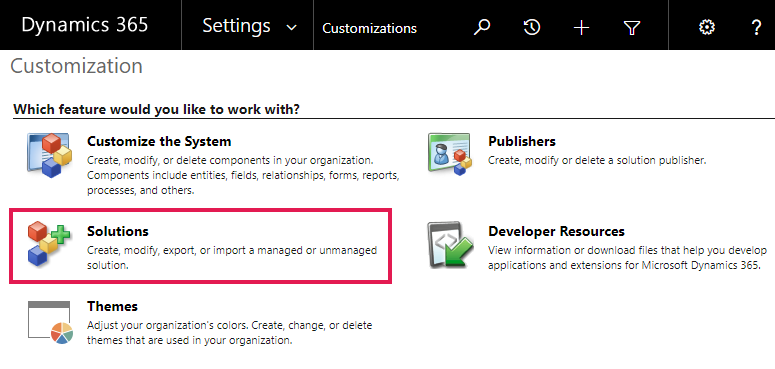Open the Publishers link
The image size is (775, 369).
(x=522, y=141)
